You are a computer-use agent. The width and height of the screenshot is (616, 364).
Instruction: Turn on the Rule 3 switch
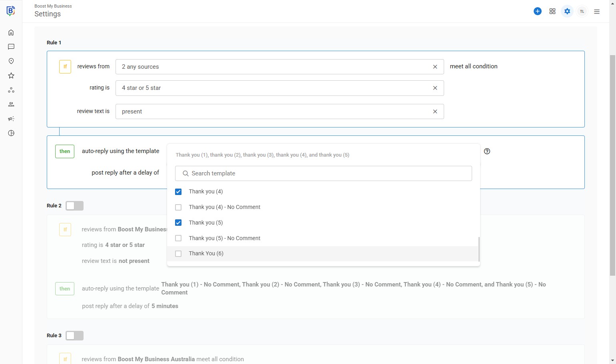pyautogui.click(x=74, y=336)
